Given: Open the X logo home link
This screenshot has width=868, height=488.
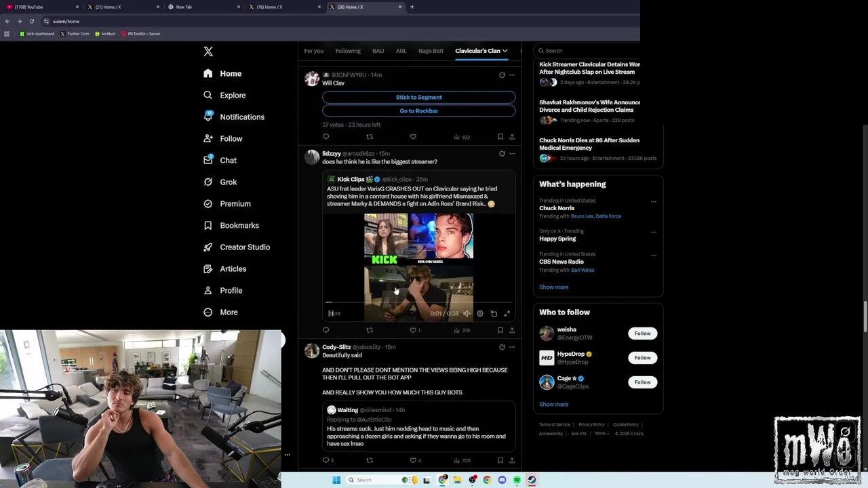Looking at the screenshot, I should (208, 52).
